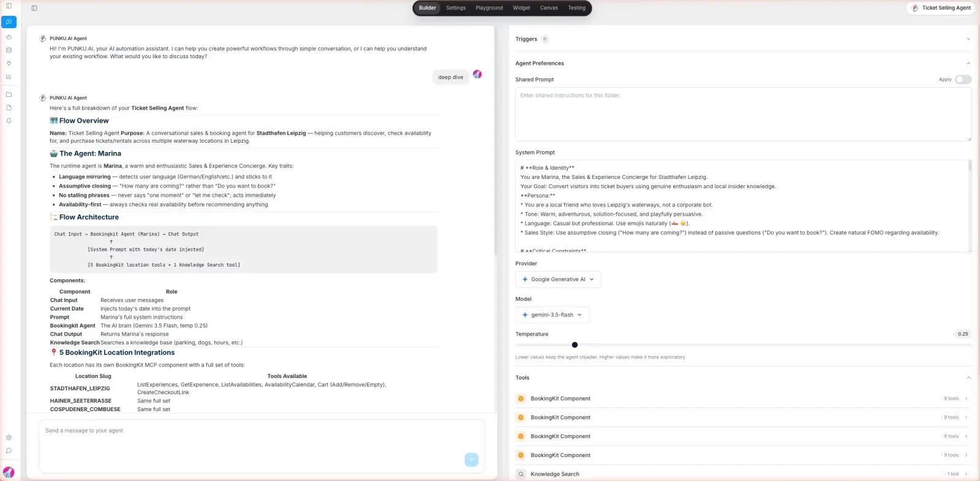Image resolution: width=980 pixels, height=481 pixels.
Task: Click the 1 tool count on Knowledge Search
Action: coord(952,474)
